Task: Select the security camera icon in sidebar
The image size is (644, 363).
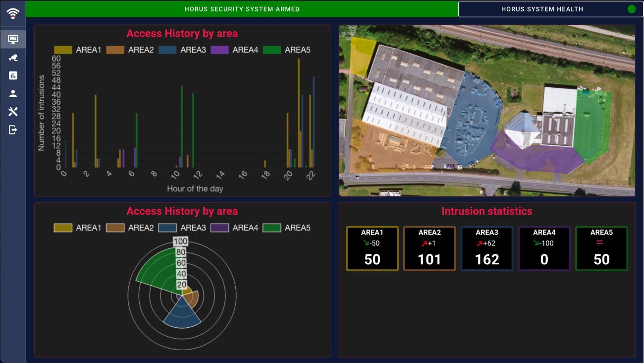Action: (13, 57)
